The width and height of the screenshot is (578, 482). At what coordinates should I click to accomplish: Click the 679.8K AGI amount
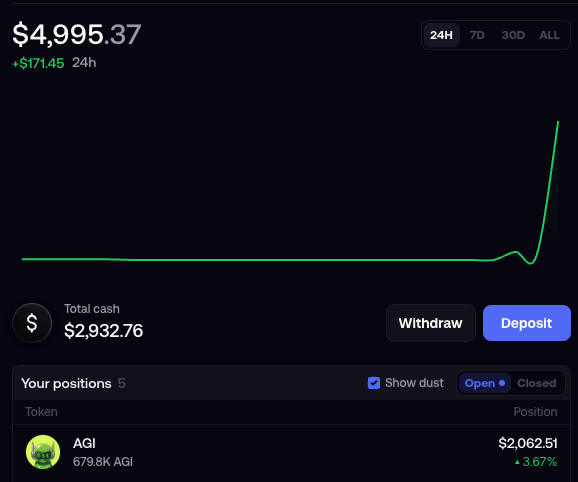(x=103, y=462)
